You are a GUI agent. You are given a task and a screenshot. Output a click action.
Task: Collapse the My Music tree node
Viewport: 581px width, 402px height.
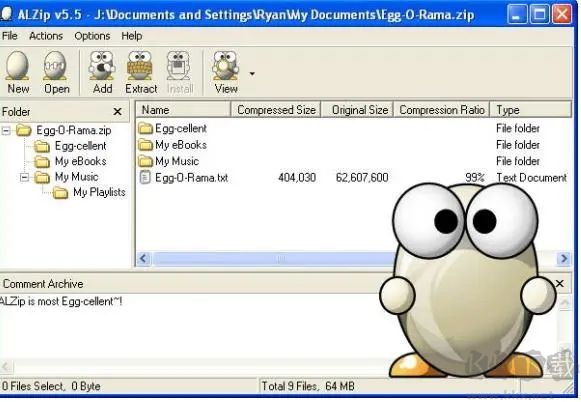point(24,177)
